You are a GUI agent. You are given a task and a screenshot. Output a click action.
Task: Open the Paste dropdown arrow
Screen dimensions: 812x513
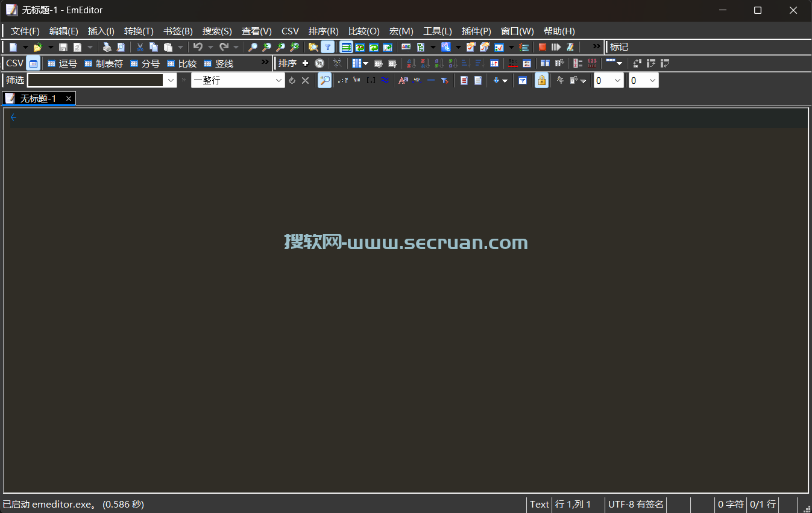tap(180, 47)
